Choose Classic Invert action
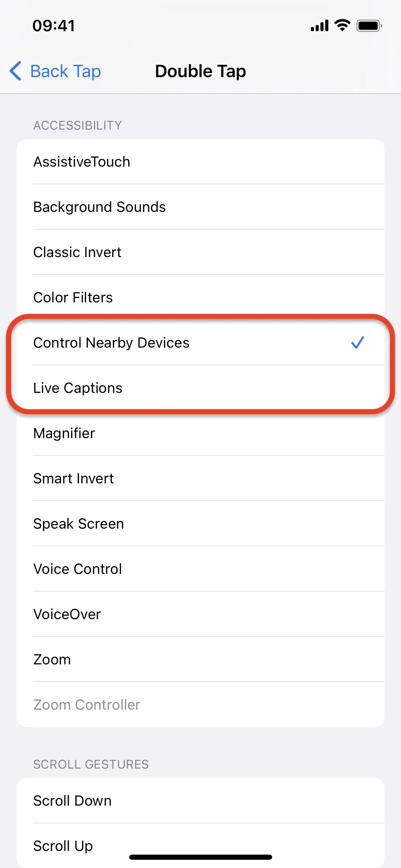The width and height of the screenshot is (401, 868). coord(200,252)
